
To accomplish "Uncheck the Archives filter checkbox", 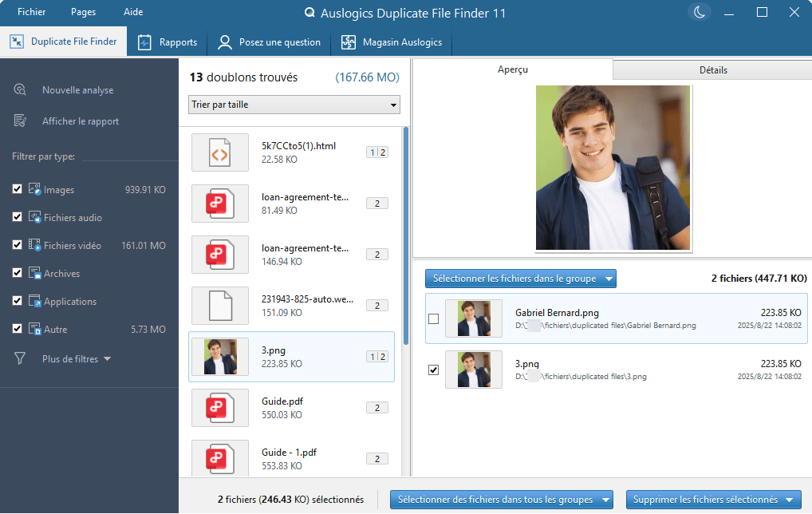I will (x=17, y=273).
